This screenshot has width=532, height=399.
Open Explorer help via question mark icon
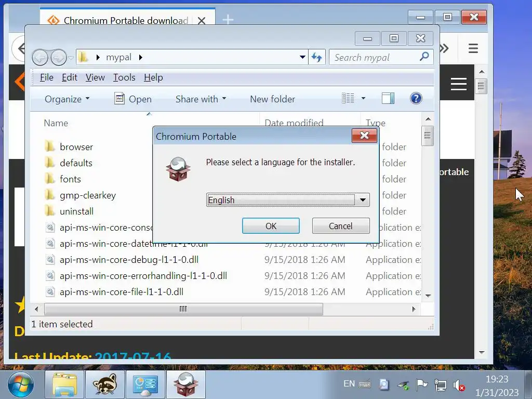point(416,98)
